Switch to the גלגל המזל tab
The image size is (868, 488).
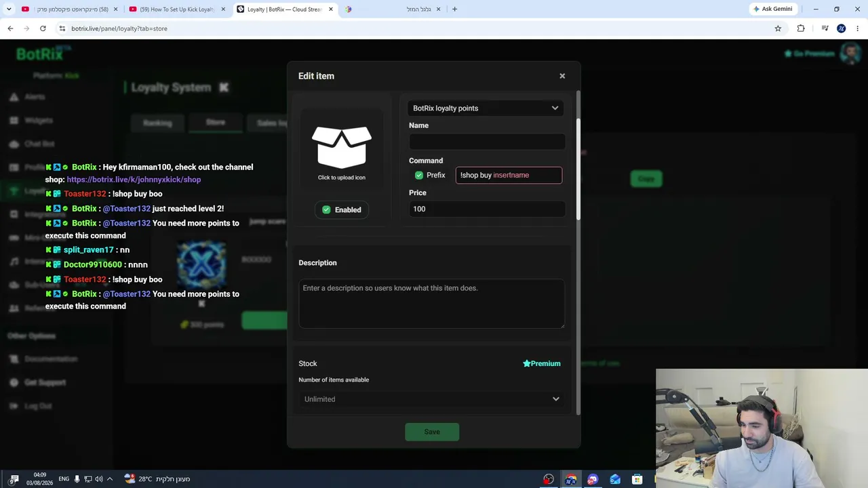[x=393, y=9]
